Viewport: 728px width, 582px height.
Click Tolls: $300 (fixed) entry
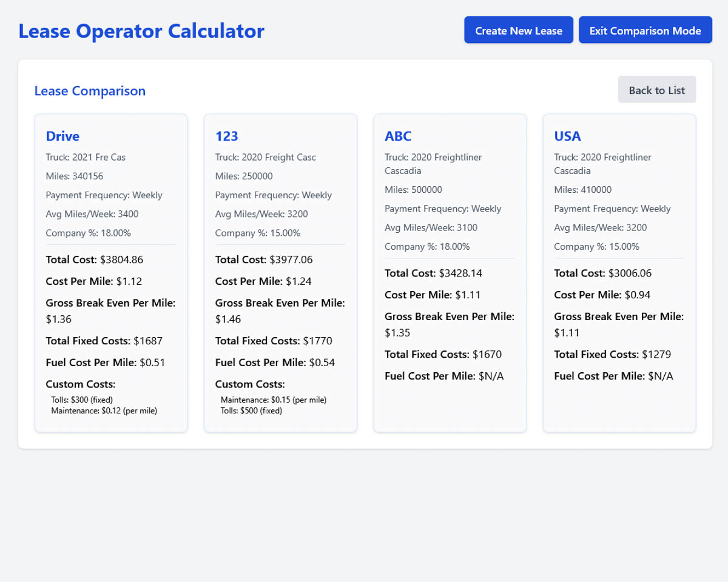tap(82, 400)
